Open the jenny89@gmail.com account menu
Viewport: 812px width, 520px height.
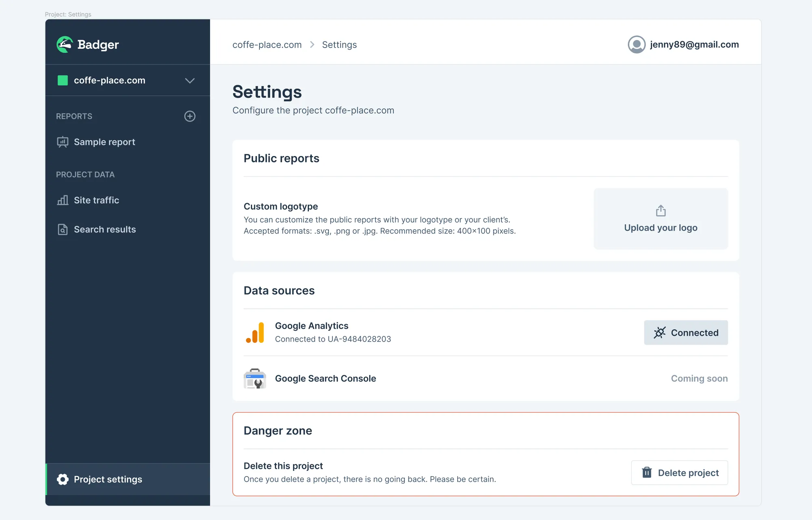683,45
